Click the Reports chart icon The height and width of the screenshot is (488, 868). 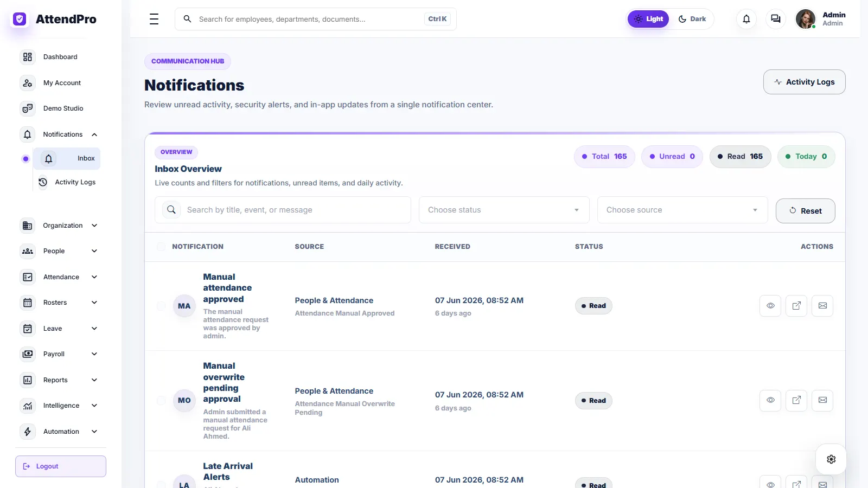(x=28, y=380)
